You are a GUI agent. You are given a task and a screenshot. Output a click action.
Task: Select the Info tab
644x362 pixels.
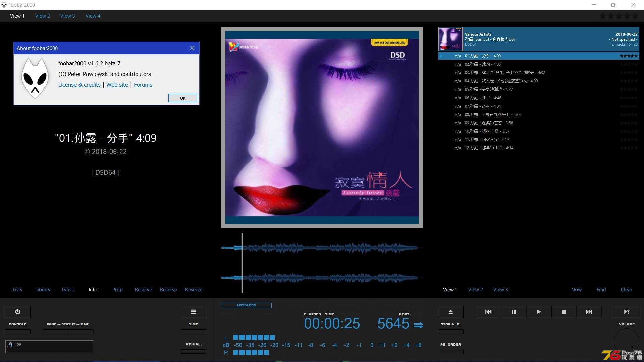pyautogui.click(x=93, y=289)
